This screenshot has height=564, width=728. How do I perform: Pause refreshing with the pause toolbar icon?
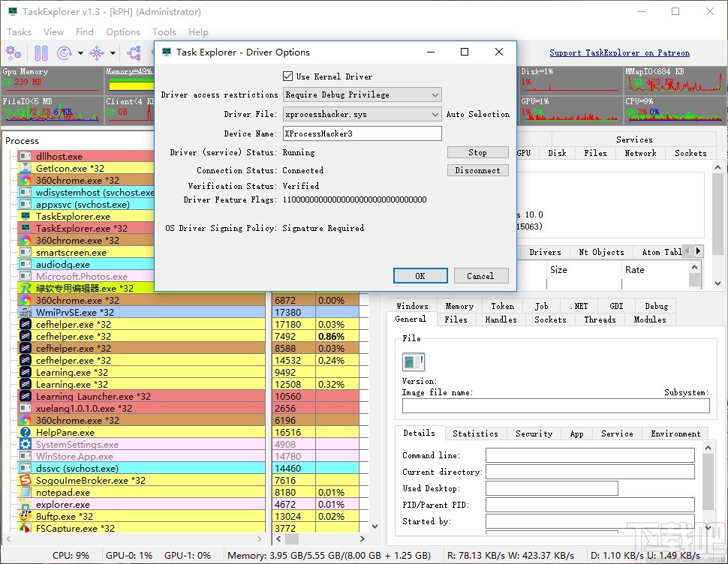41,52
